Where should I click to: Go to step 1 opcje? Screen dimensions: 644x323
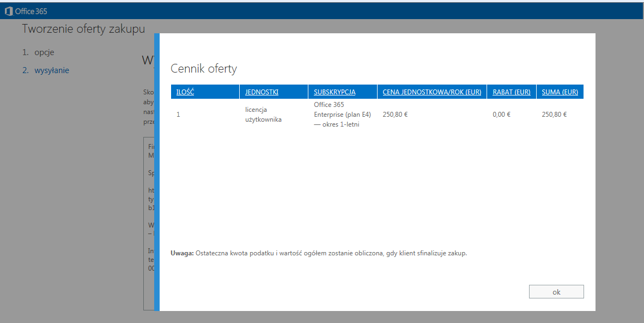point(38,52)
